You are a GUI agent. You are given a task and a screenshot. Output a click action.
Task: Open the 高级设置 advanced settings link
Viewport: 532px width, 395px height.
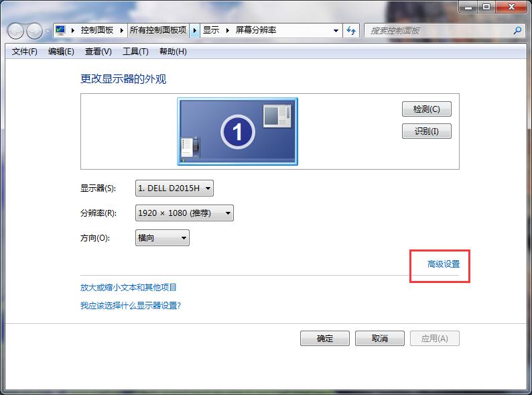click(444, 264)
